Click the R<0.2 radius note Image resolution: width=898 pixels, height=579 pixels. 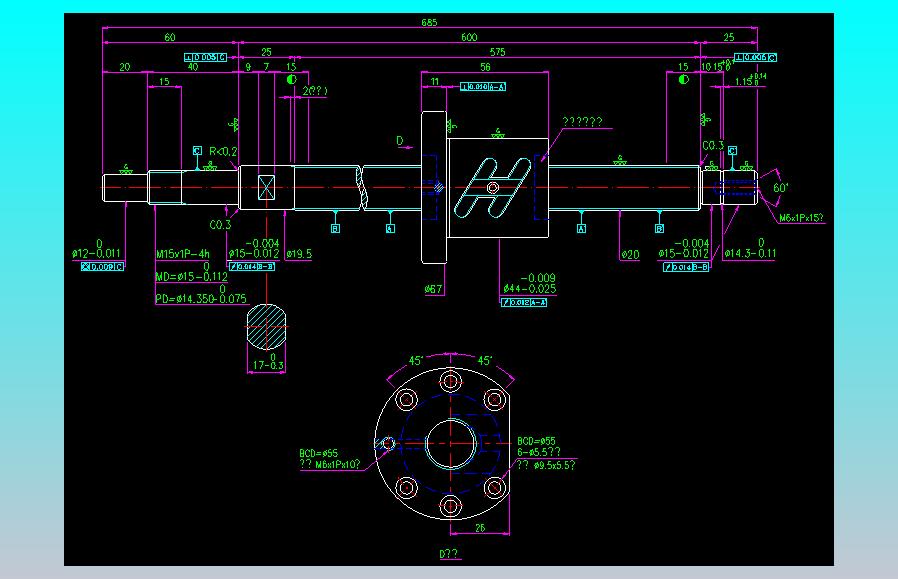coord(223,152)
